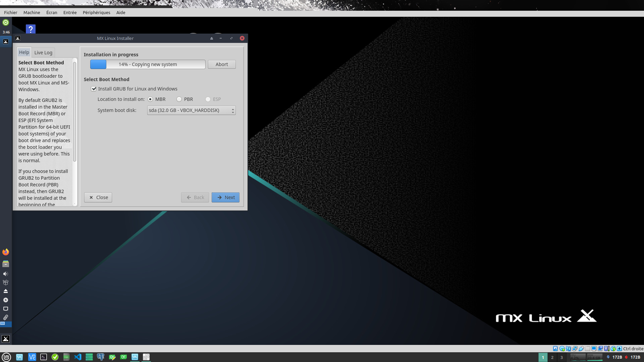Viewport: 644px width, 362px height.
Task: Select MBR install location
Action: click(x=150, y=99)
